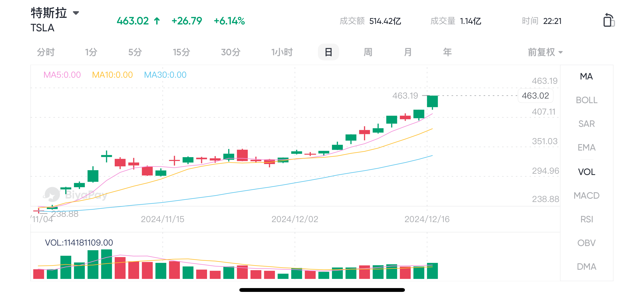Tap the MA30:0.00 legend label
Image resolution: width=644 pixels, height=298 pixels.
pos(165,75)
